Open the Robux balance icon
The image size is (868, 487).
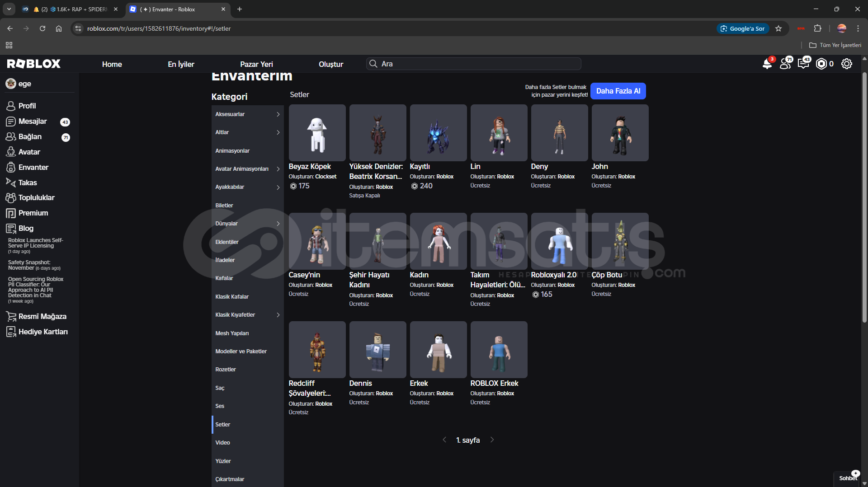821,64
